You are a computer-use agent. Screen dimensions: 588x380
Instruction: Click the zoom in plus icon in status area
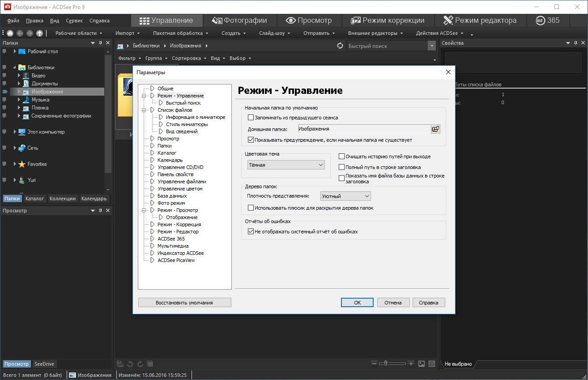pos(411,364)
